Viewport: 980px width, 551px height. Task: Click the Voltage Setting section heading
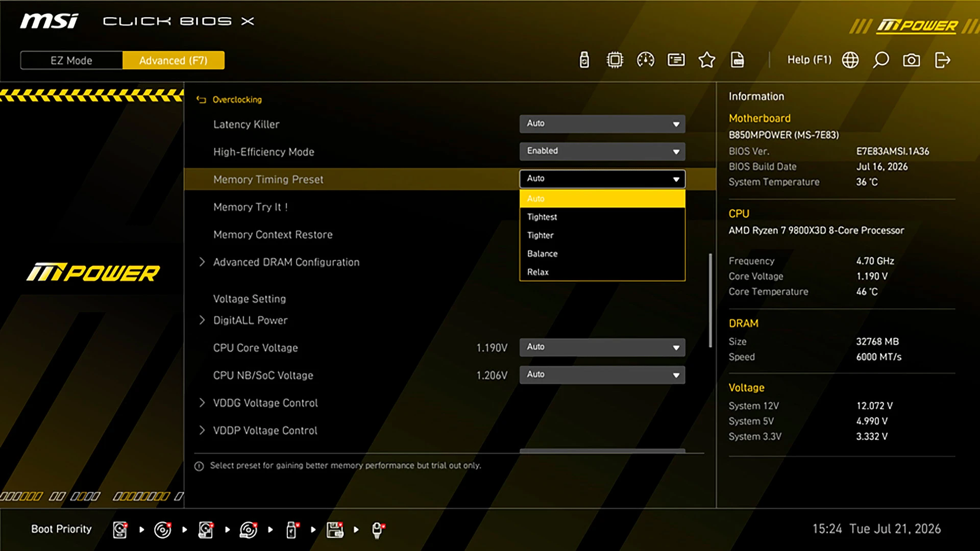pyautogui.click(x=249, y=299)
